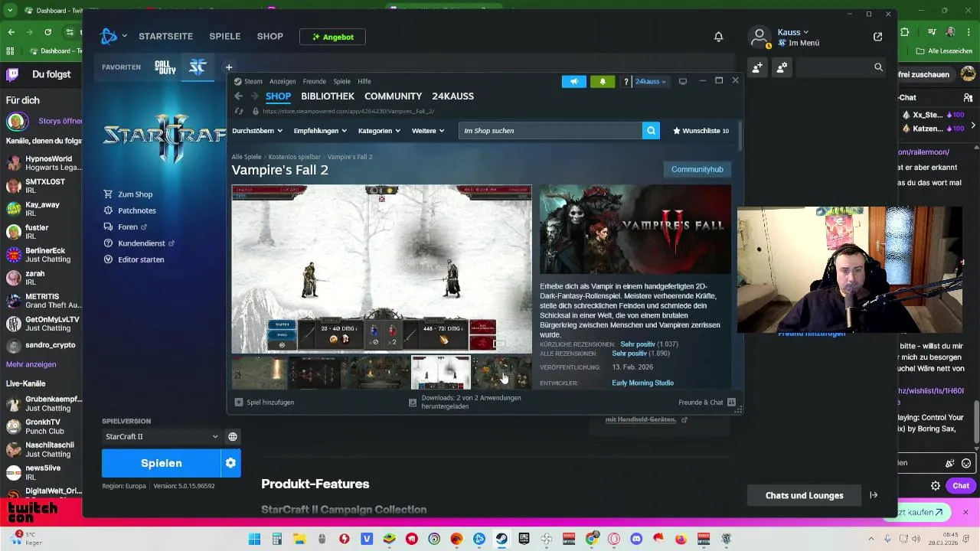Screen dimensions: 980x551
Task: Click Steam back arrow
Action: point(239,96)
